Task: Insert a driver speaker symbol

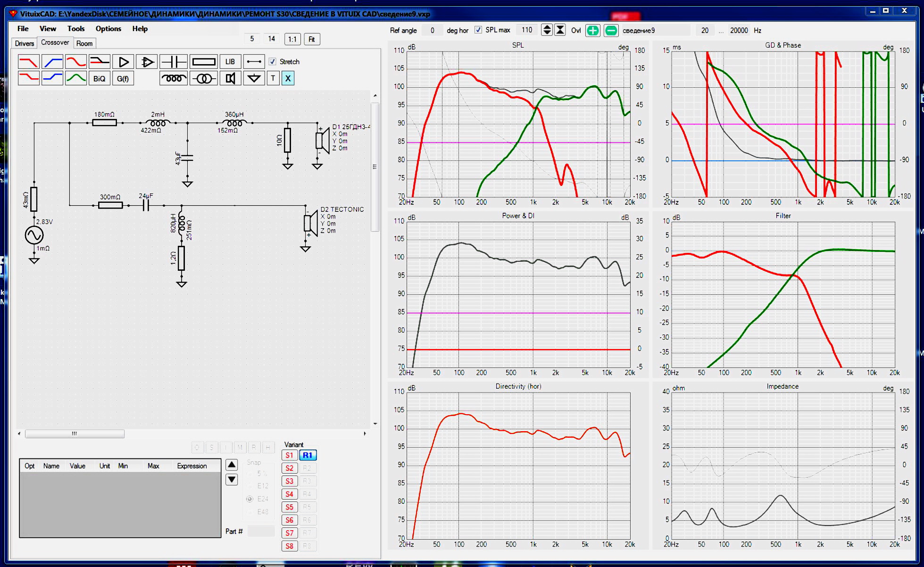Action: 230,78
